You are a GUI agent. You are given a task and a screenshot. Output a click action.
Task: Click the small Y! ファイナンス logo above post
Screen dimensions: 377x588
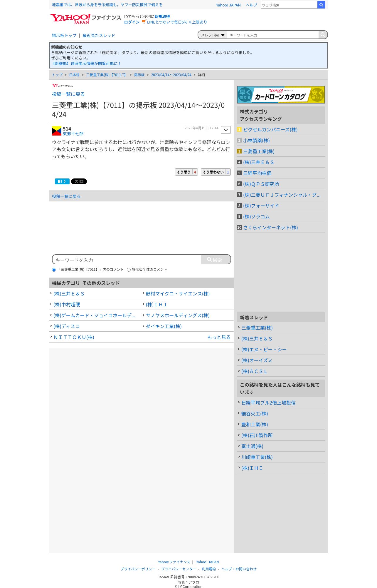[62, 86]
